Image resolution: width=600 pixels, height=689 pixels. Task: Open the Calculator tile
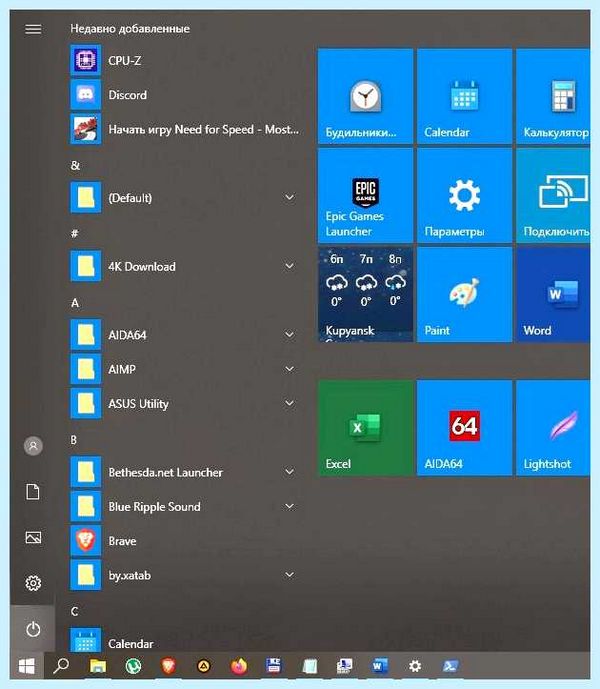click(x=553, y=96)
